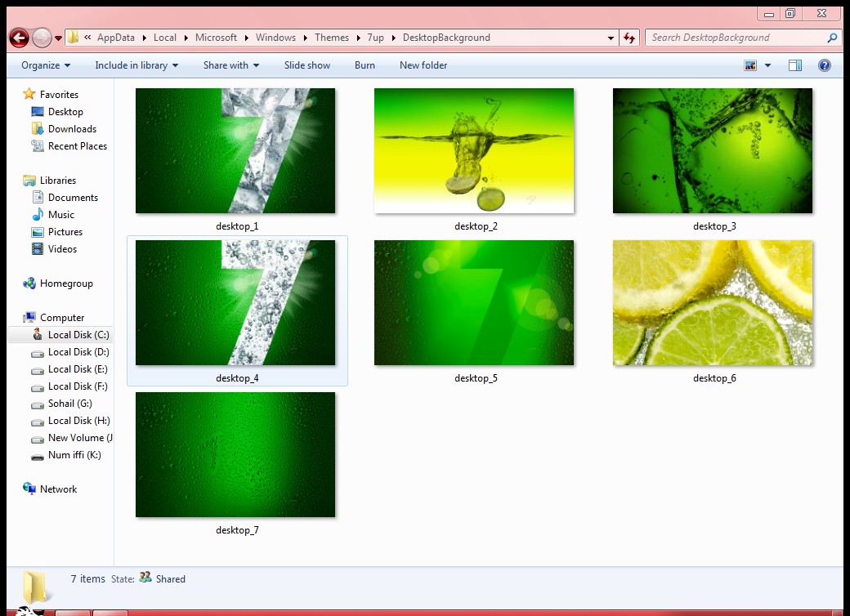Toggle the preview pane button
This screenshot has height=616, width=850.
click(x=795, y=65)
